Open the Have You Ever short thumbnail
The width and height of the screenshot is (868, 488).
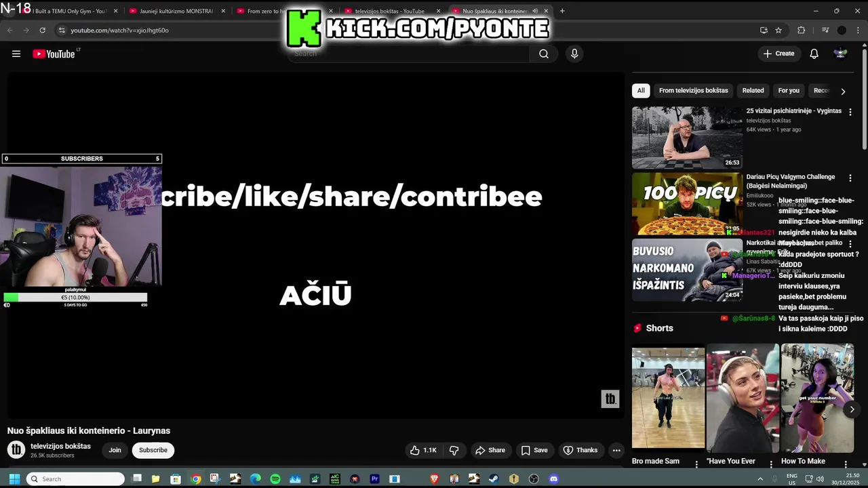pyautogui.click(x=743, y=399)
